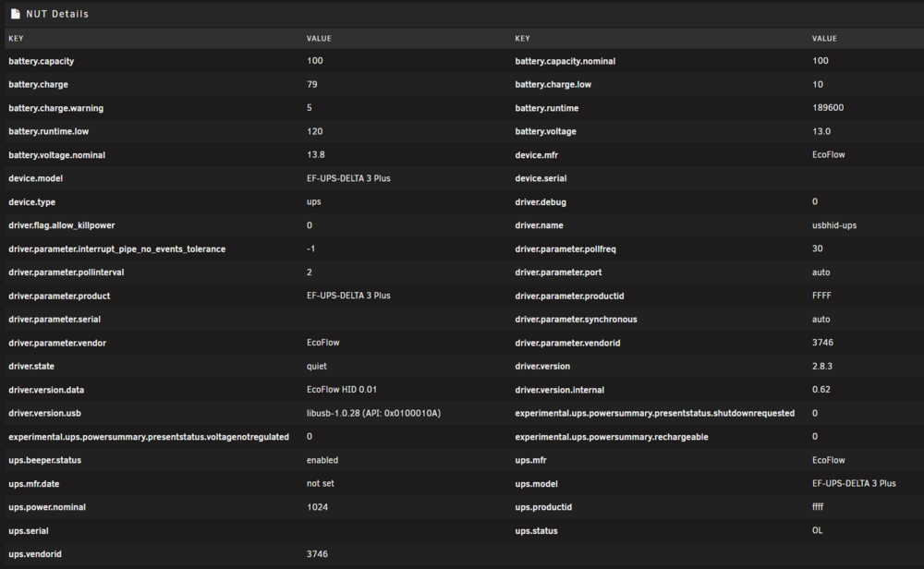This screenshot has height=569, width=924.
Task: Click the battery.charge value 79
Action: [x=312, y=84]
